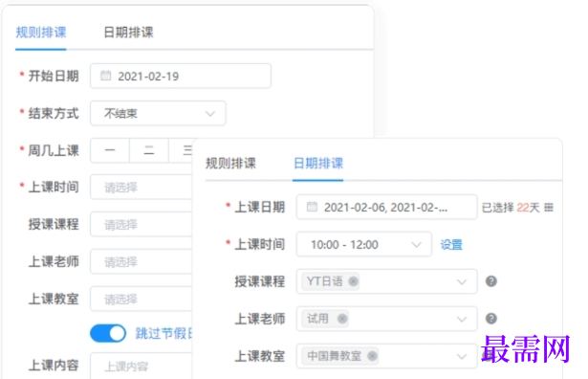Expand the 授课课程 dropdown arrow in front panel
The image size is (588, 379).
pos(462,281)
